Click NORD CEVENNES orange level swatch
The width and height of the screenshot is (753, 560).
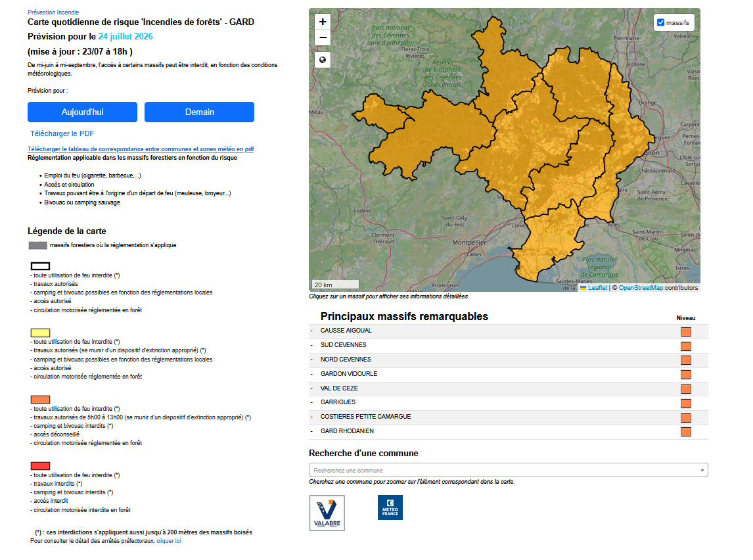coord(686,360)
